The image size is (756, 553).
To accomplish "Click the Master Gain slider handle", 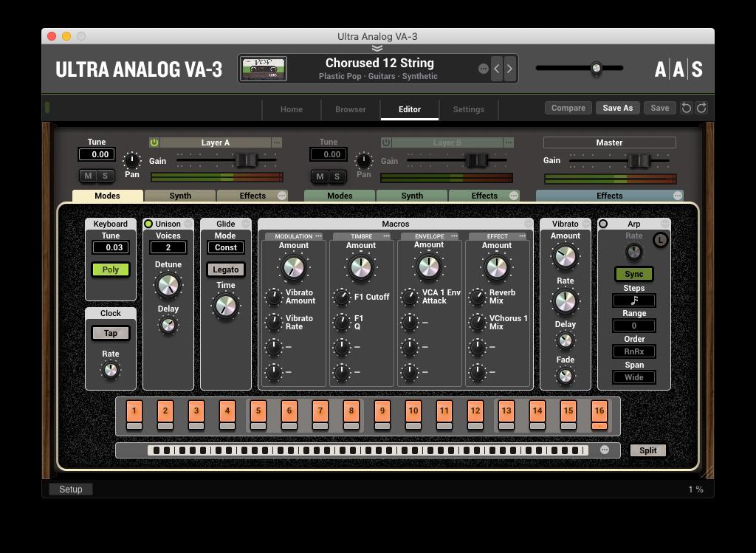I will tap(639, 160).
